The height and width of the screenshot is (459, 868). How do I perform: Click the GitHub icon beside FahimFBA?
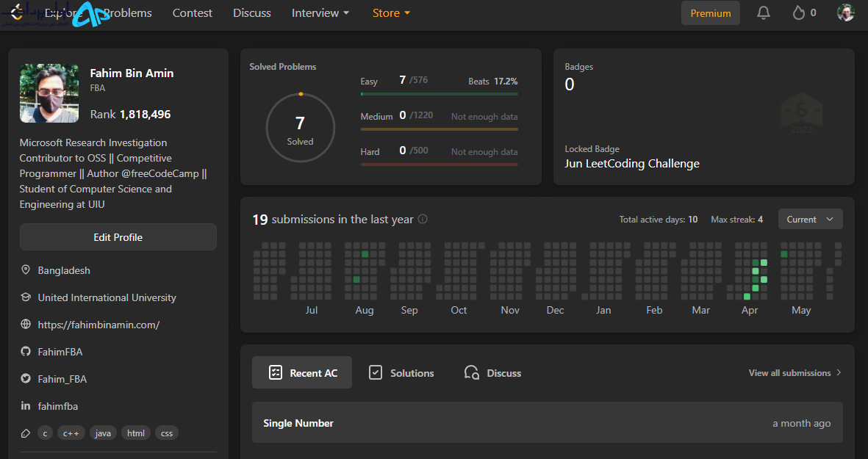(26, 351)
